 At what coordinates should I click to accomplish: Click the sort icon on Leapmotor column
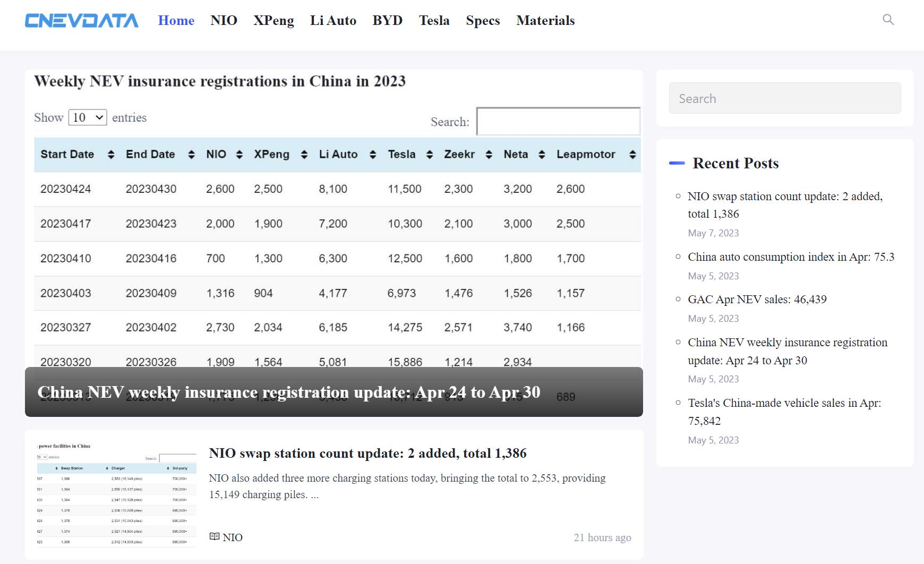[632, 155]
